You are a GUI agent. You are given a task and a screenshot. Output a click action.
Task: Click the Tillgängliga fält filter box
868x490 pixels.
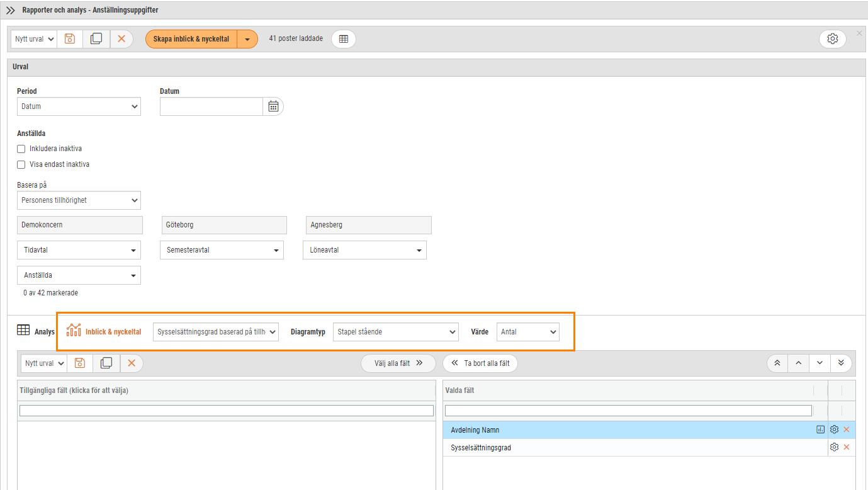pos(227,411)
